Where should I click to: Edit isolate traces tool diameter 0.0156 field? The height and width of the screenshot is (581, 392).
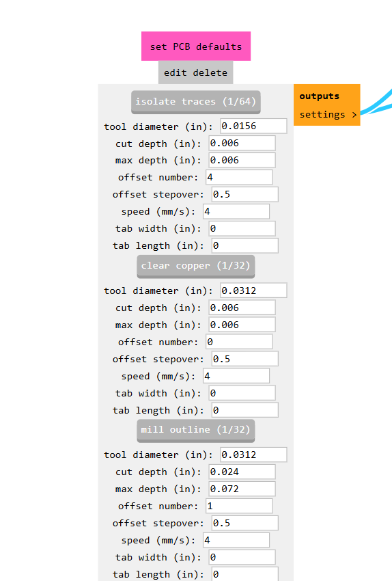click(253, 126)
